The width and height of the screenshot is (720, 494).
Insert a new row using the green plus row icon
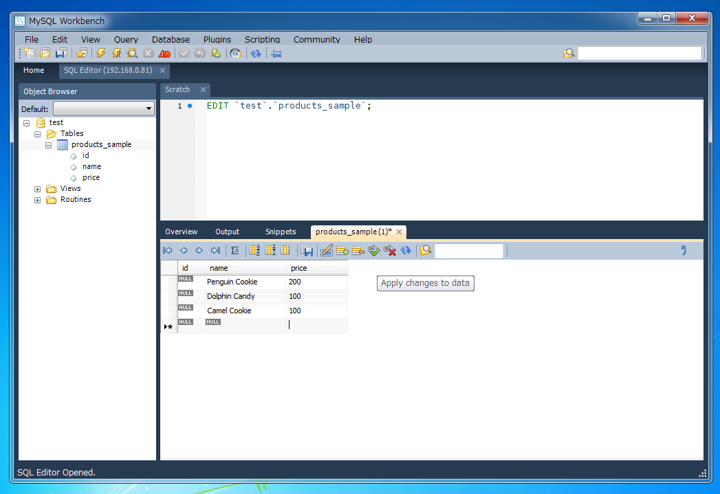coord(342,250)
